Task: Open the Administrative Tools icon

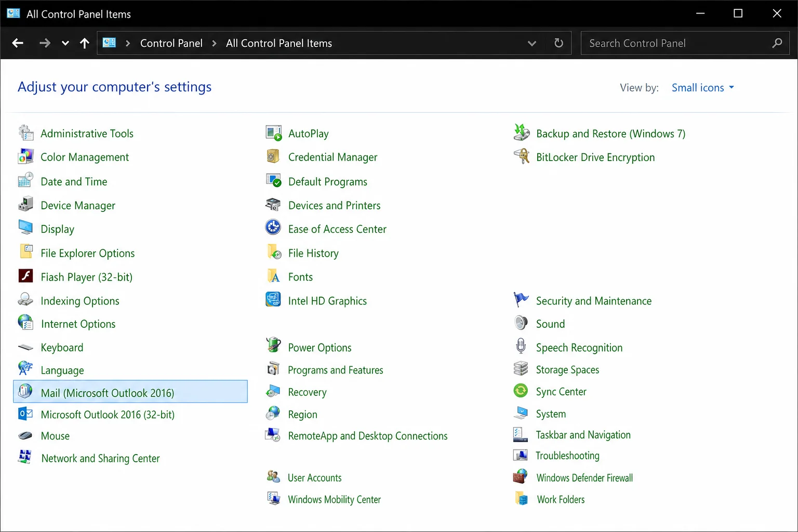Action: coord(25,133)
